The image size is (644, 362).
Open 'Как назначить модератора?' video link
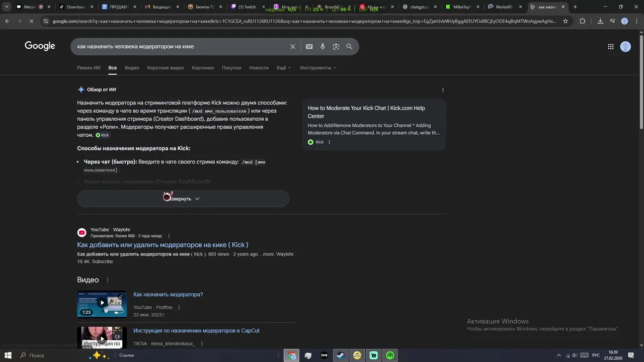coord(168,295)
